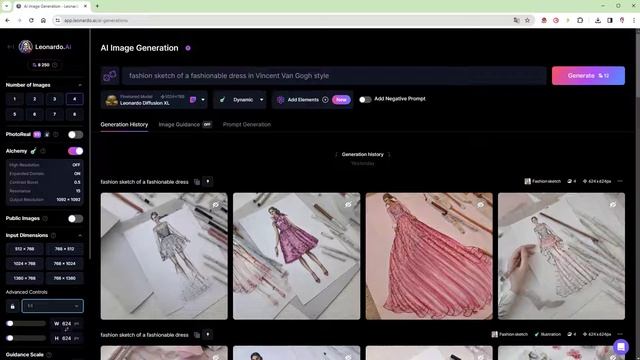Click the Generate button

click(588, 76)
